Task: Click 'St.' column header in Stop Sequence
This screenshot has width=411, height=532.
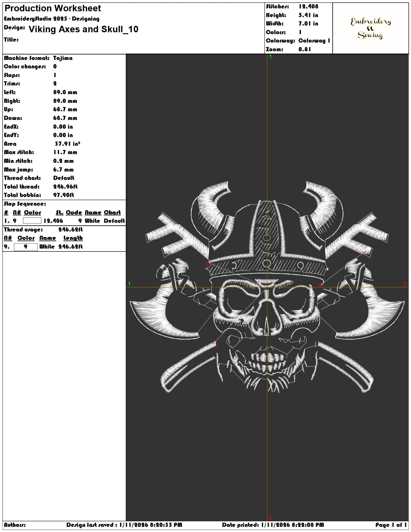Action: coord(59,212)
